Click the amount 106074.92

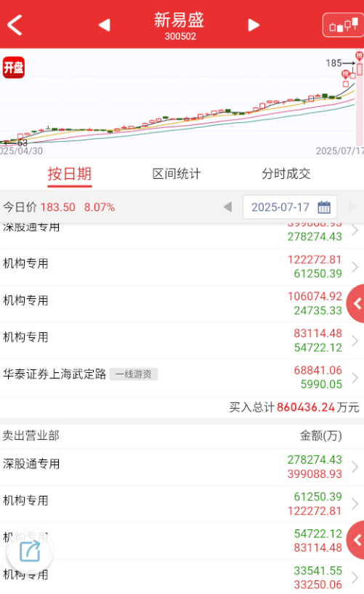click(x=315, y=296)
